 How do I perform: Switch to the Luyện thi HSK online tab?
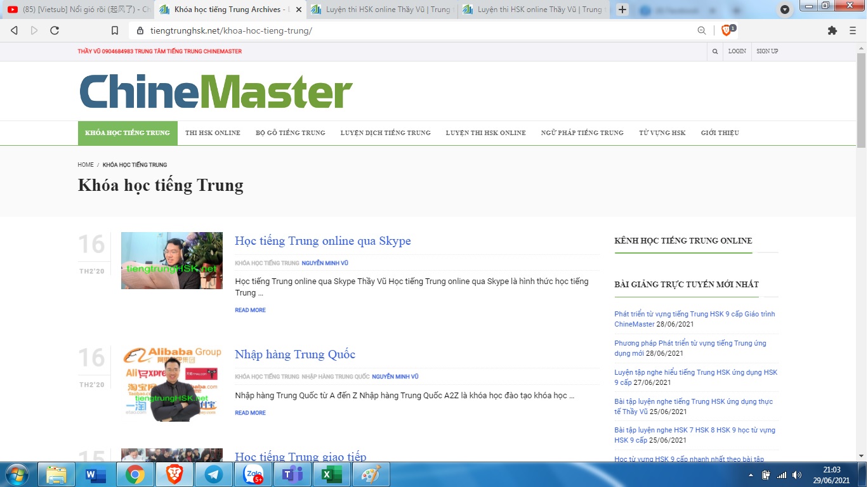pyautogui.click(x=381, y=10)
